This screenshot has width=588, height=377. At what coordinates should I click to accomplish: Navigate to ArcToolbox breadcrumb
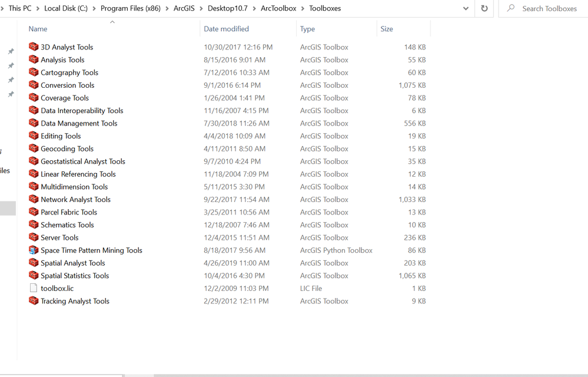(x=278, y=8)
